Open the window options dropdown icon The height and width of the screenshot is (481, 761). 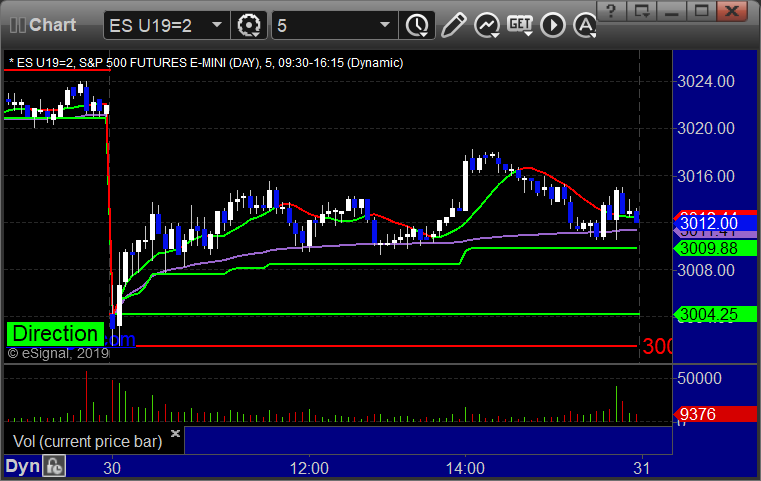pos(641,11)
